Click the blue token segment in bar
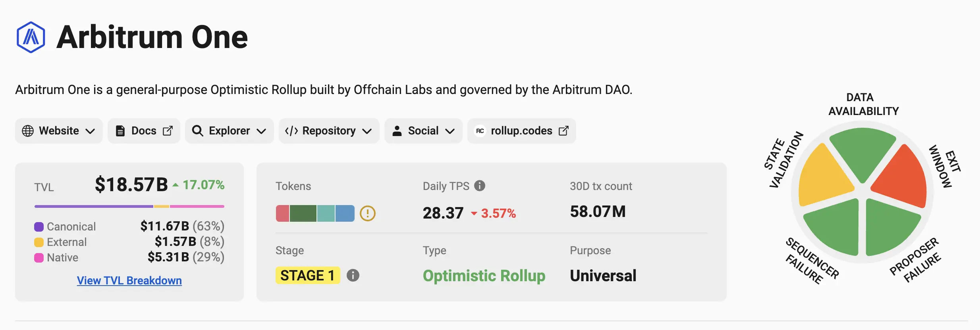 point(345,213)
